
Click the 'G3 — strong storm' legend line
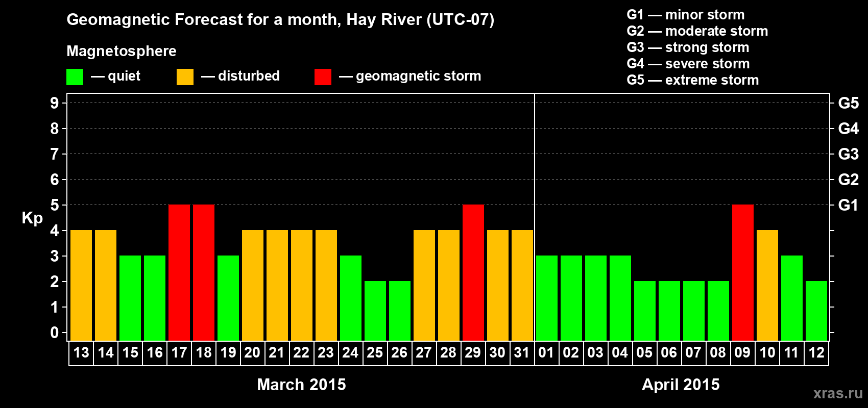click(688, 47)
